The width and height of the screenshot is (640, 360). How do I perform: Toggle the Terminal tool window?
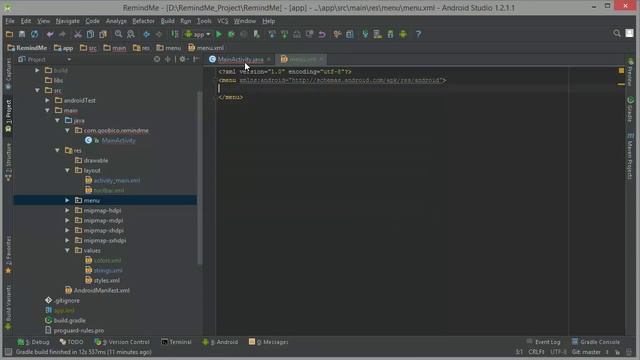click(176, 342)
